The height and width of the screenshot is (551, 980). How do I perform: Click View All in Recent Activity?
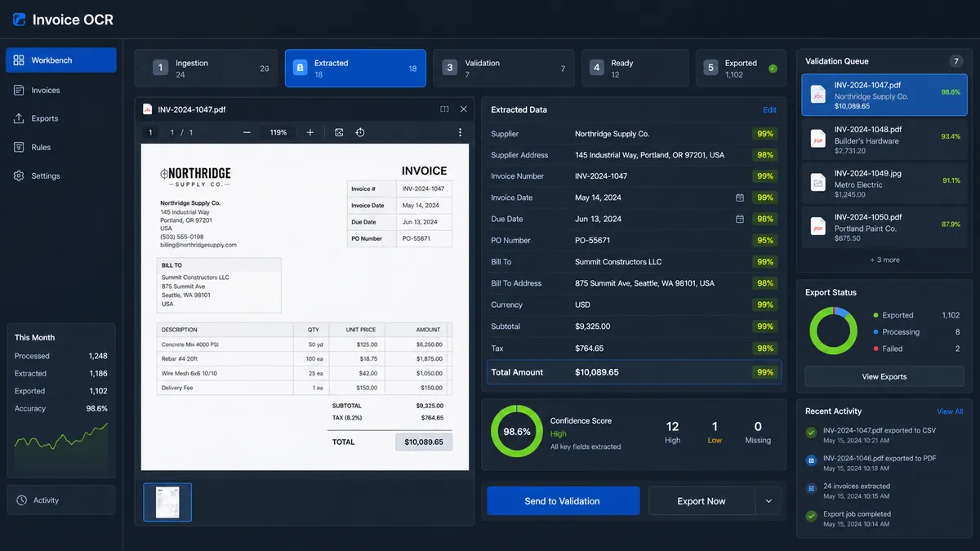pyautogui.click(x=950, y=411)
